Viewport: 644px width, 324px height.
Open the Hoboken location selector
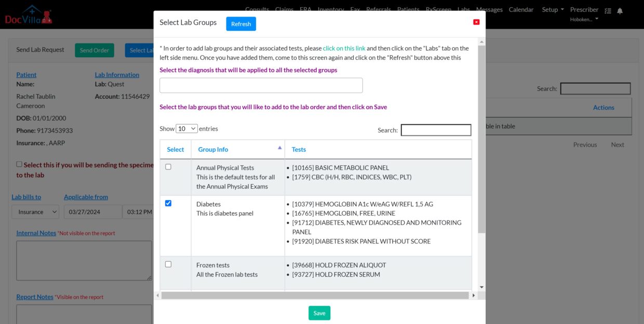[x=584, y=19]
